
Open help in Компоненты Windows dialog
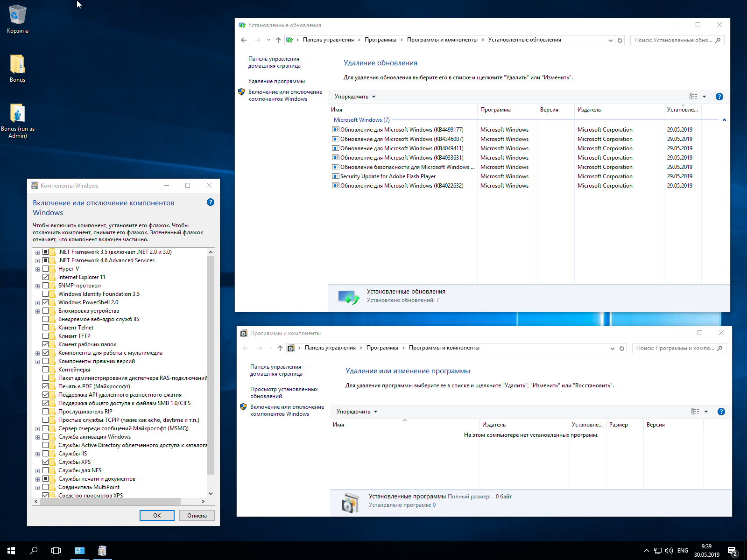point(211,202)
